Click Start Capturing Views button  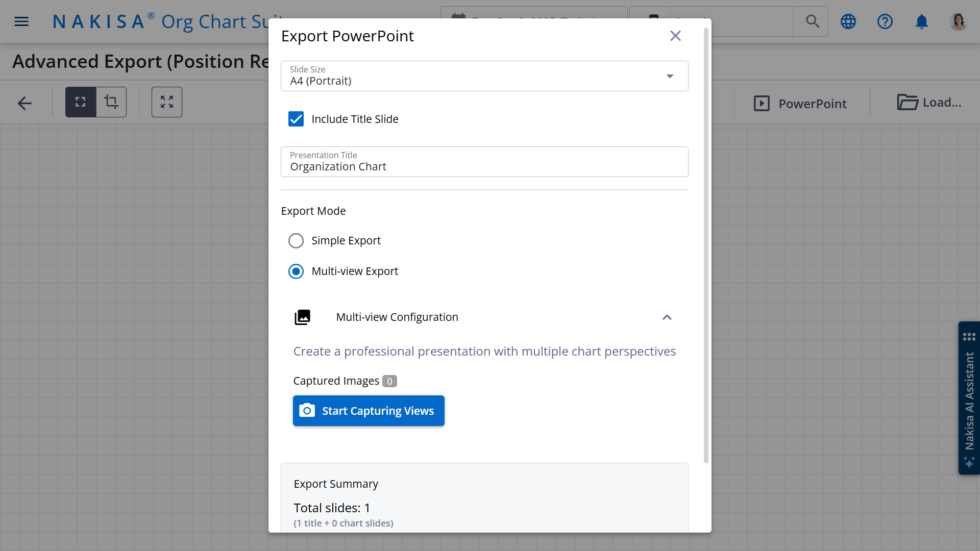pos(369,411)
